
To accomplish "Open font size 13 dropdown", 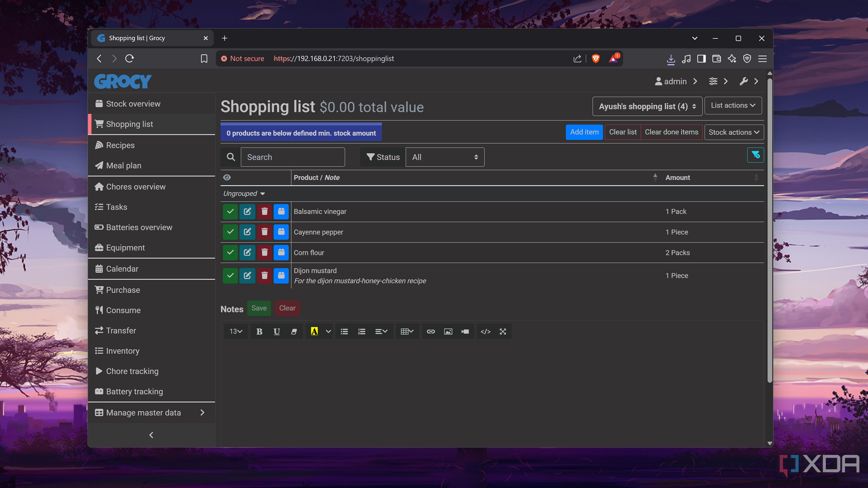I will click(236, 332).
